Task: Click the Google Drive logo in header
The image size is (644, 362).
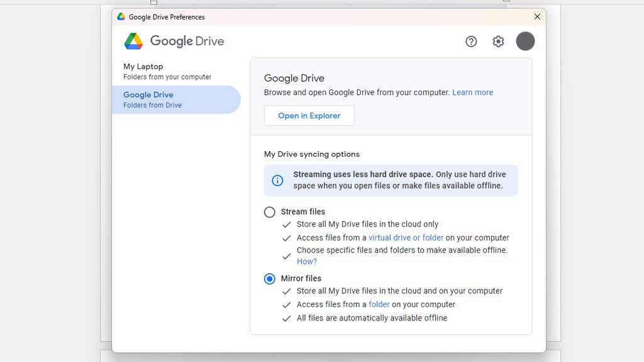Action: tap(174, 41)
